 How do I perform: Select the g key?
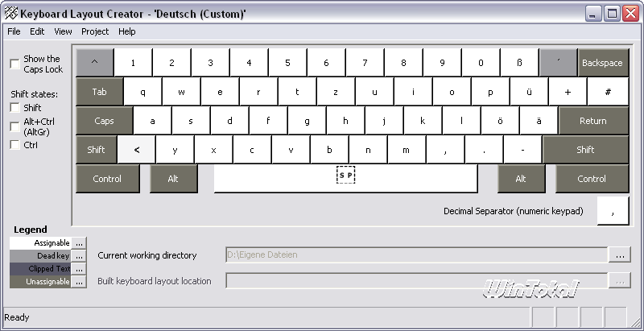coord(307,121)
